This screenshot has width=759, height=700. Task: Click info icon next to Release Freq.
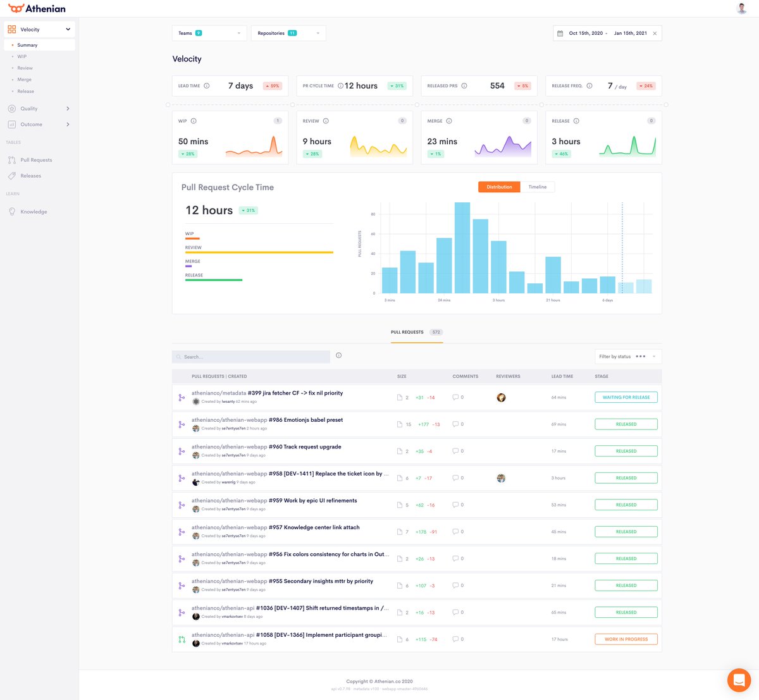(x=589, y=86)
